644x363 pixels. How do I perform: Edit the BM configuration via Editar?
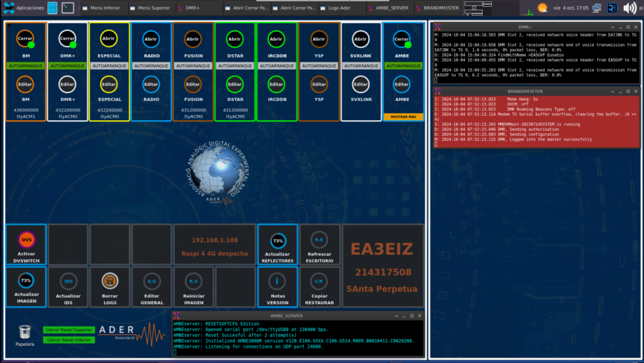[25, 84]
